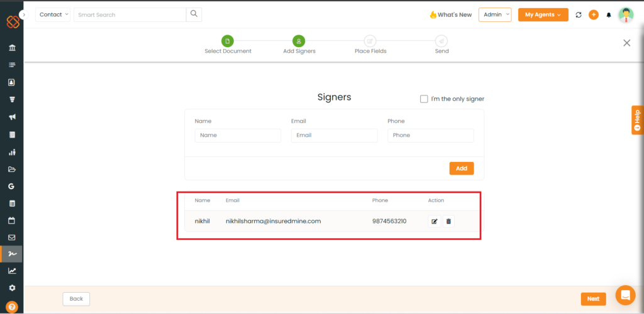Edit signer nikhil with pencil icon
The width and height of the screenshot is (644, 314).
(x=434, y=221)
